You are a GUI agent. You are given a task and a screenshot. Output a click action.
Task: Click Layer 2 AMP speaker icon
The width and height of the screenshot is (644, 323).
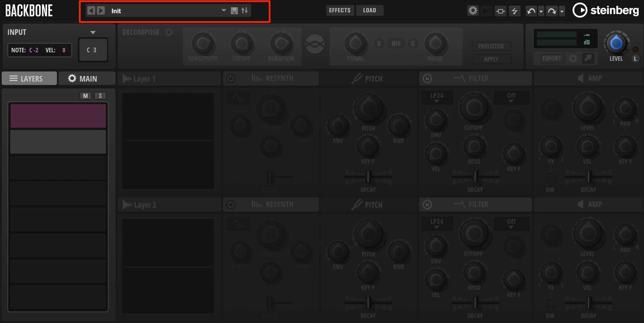581,204
